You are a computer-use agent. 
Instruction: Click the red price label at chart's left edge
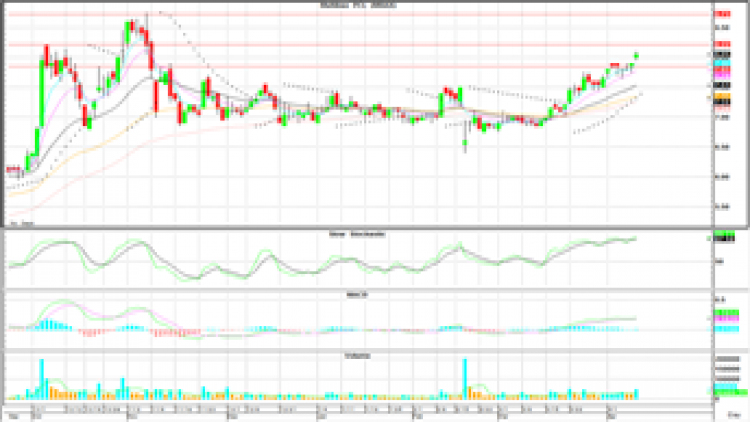click(13, 169)
